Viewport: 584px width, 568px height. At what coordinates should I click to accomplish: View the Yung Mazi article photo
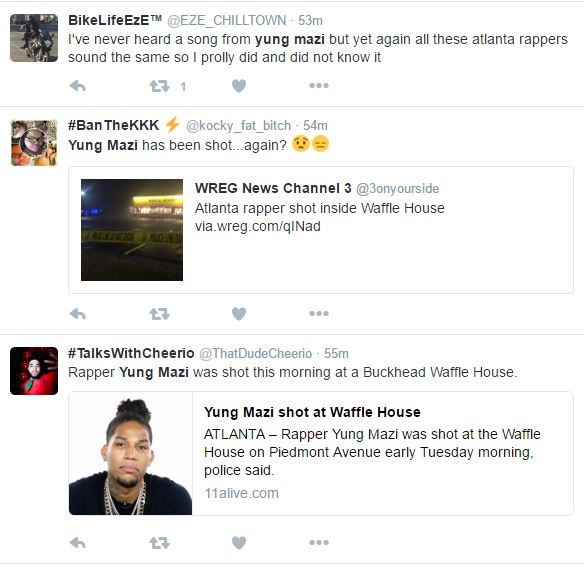click(130, 453)
